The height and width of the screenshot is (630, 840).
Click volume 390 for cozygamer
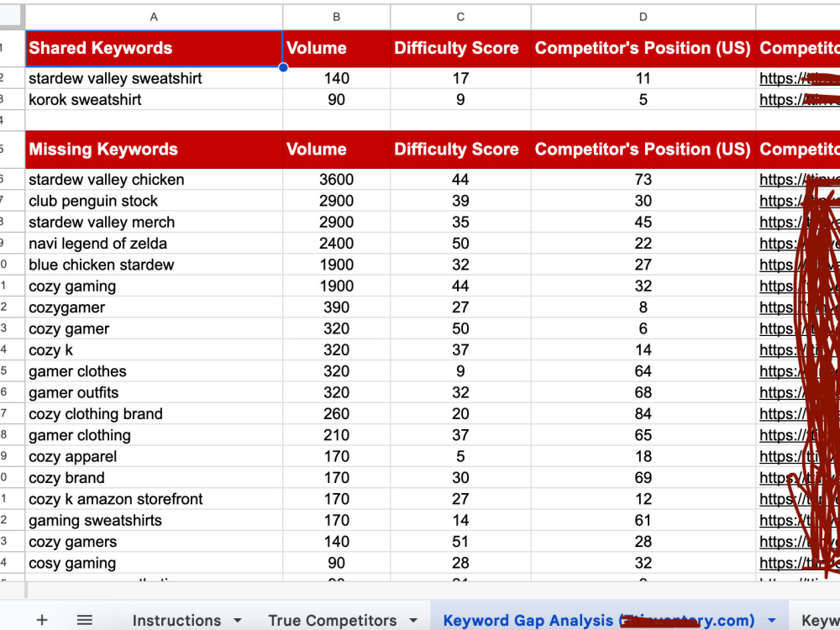337,307
